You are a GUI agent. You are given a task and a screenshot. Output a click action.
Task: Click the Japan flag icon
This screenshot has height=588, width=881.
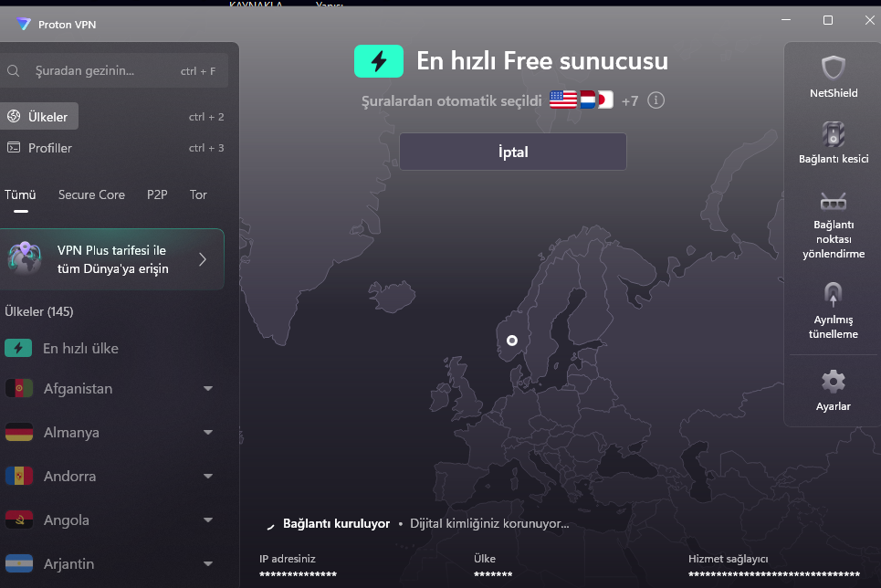tap(605, 100)
